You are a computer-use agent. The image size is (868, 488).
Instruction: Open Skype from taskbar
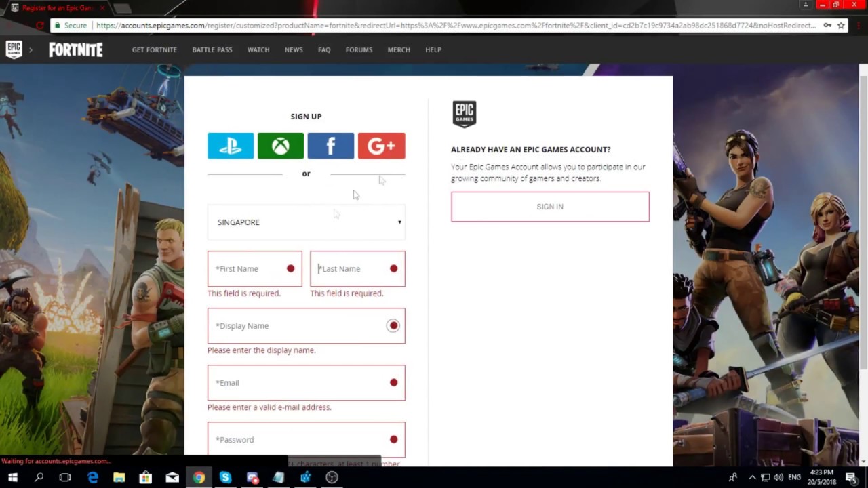(225, 477)
